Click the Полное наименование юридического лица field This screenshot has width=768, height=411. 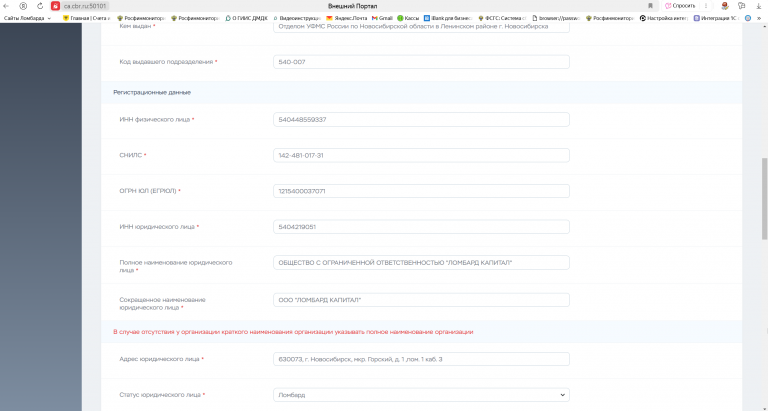(421, 263)
